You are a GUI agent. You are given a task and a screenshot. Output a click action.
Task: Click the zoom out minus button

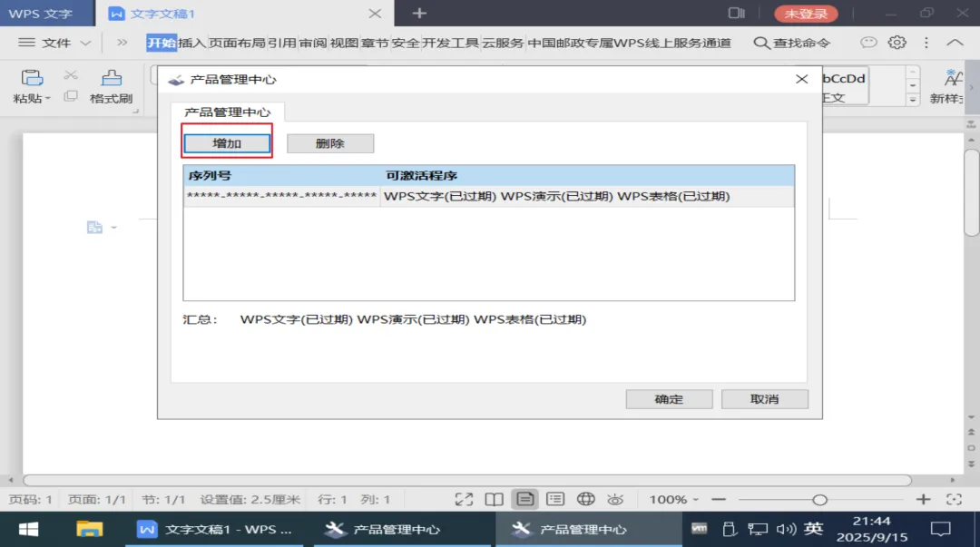point(719,499)
